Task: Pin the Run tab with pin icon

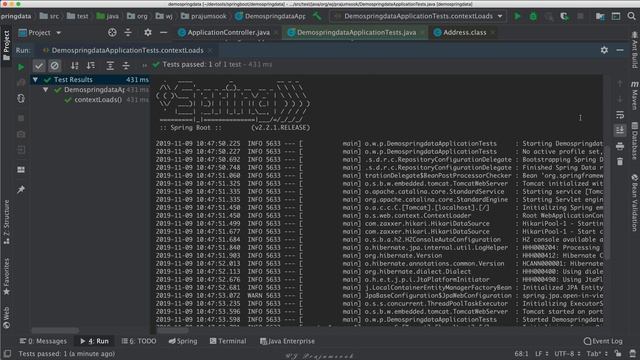Action: coord(21,189)
